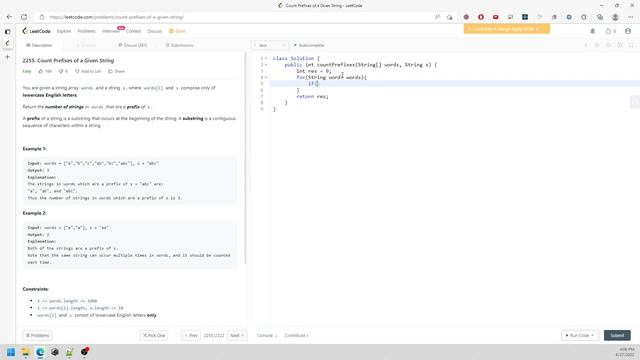Go to the Prev problem
The width and height of the screenshot is (640, 360).
pyautogui.click(x=191, y=336)
